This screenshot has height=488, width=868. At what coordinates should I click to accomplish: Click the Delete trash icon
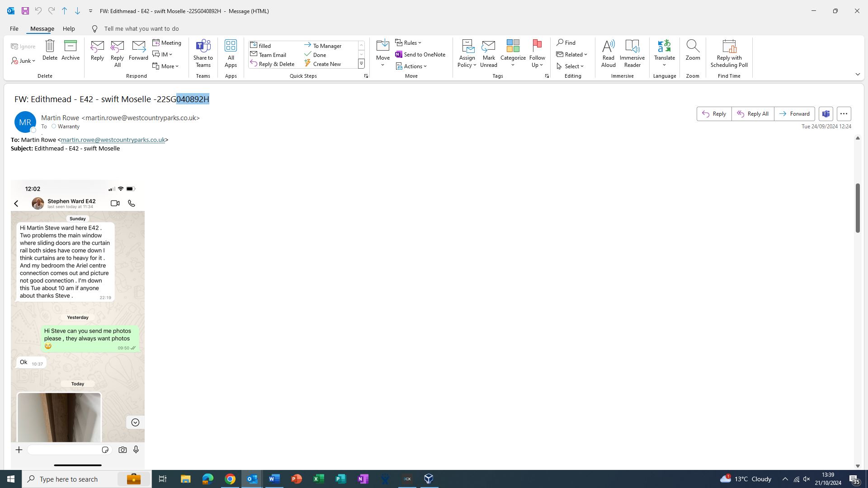tap(50, 46)
